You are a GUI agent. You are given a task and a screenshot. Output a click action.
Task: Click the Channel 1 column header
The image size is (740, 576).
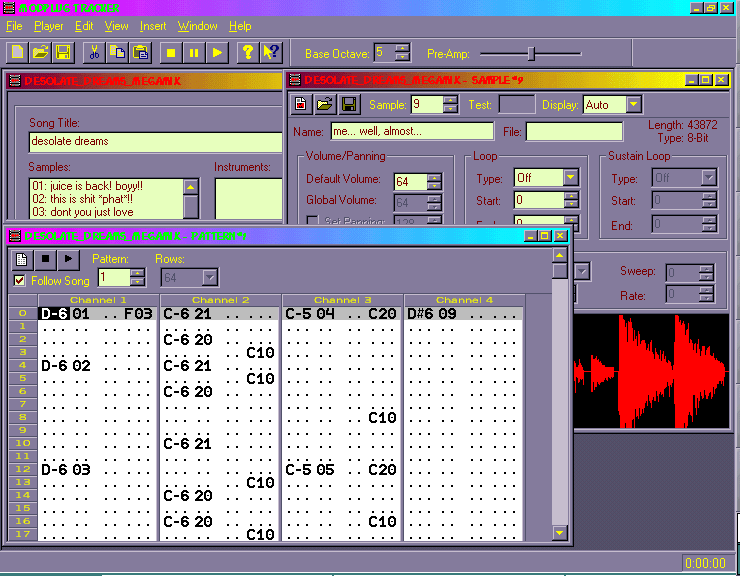click(97, 300)
